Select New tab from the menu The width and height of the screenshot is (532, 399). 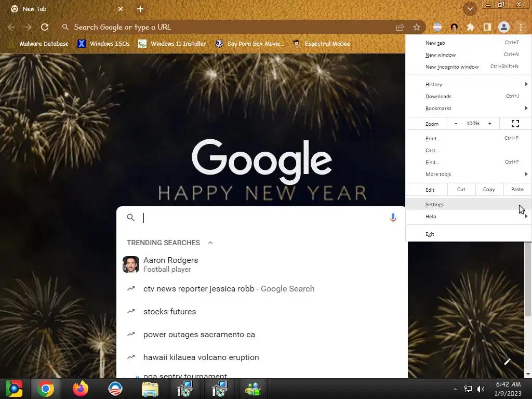point(469,43)
